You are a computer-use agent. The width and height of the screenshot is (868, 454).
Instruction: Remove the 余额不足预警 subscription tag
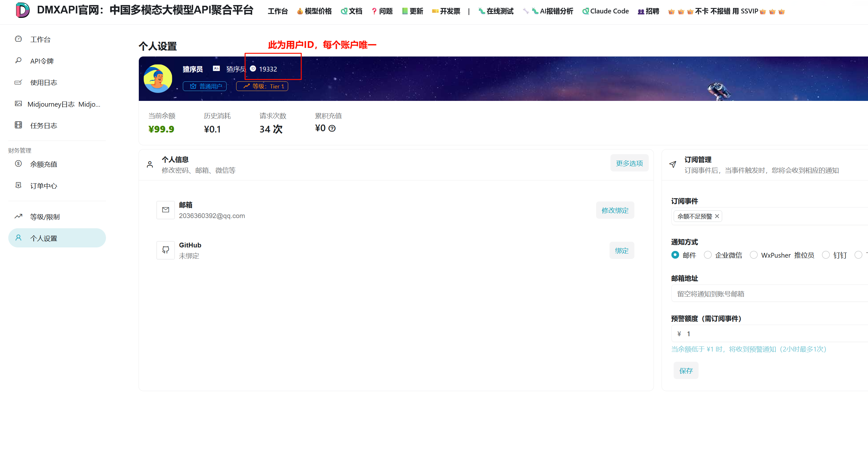(x=717, y=216)
